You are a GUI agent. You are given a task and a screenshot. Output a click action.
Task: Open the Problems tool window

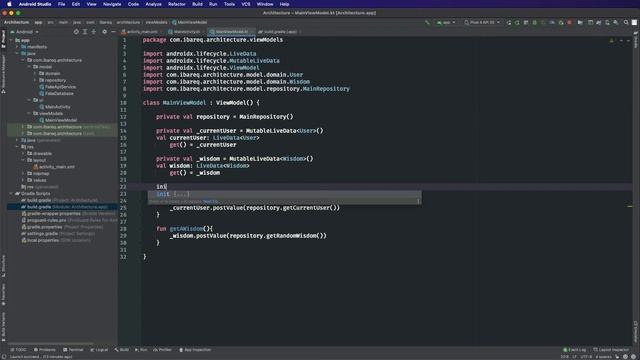point(45,350)
